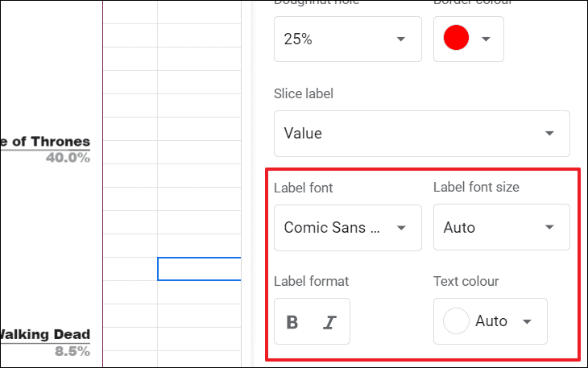Click the Label font size dropdown arrow
This screenshot has height=368, width=588.
pyautogui.click(x=549, y=227)
